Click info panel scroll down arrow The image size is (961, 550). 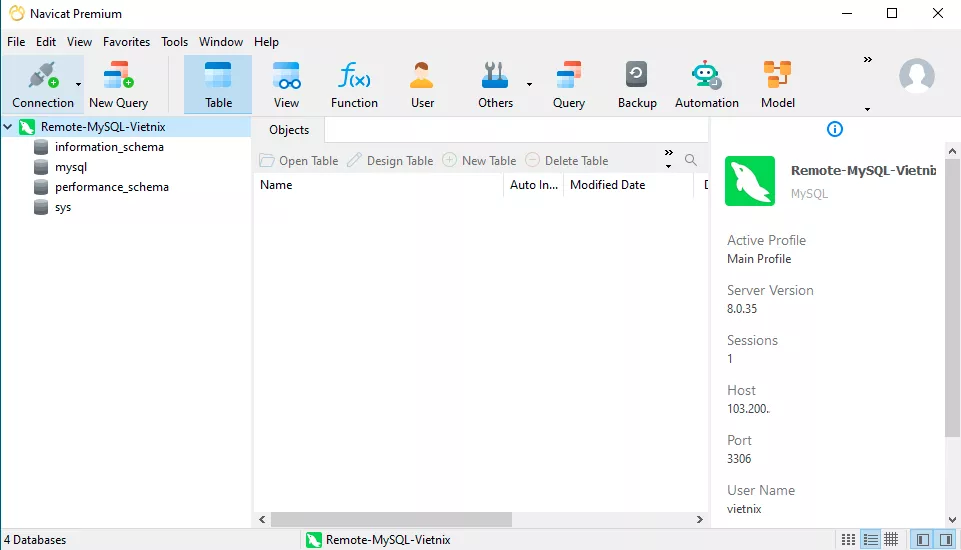point(952,519)
